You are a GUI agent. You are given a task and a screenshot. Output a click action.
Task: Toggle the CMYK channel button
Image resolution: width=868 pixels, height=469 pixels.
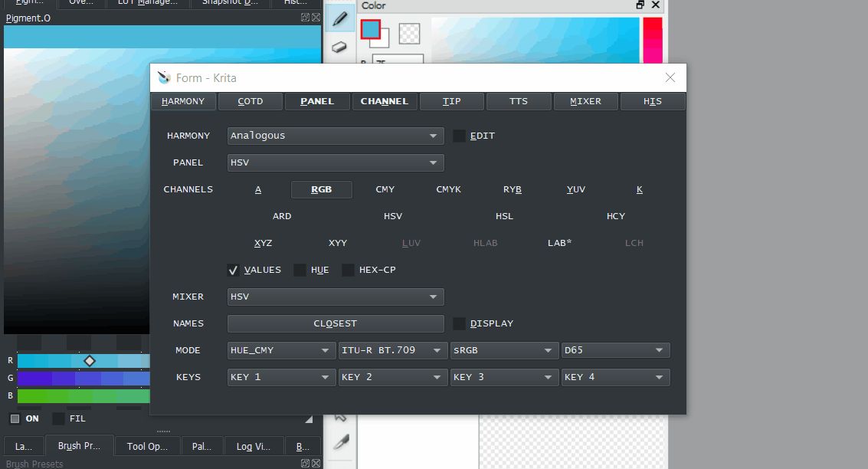448,189
